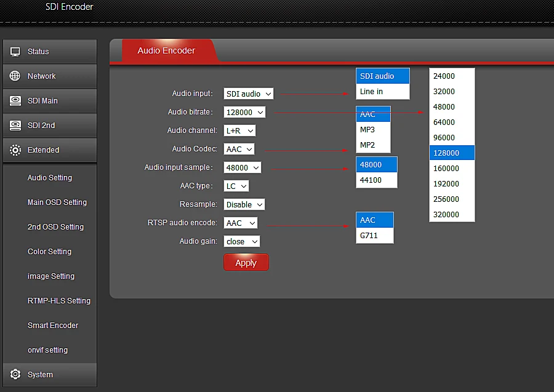This screenshot has width=554, height=392.
Task: Open the Audio input dropdown
Action: pos(248,94)
